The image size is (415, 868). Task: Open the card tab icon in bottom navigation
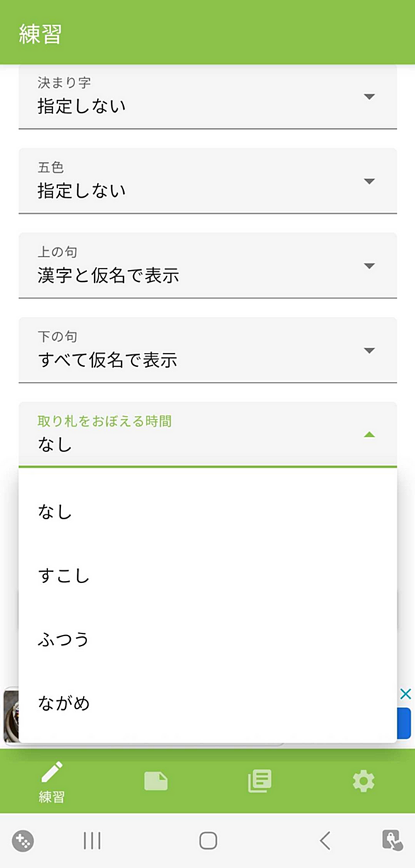coord(156,781)
